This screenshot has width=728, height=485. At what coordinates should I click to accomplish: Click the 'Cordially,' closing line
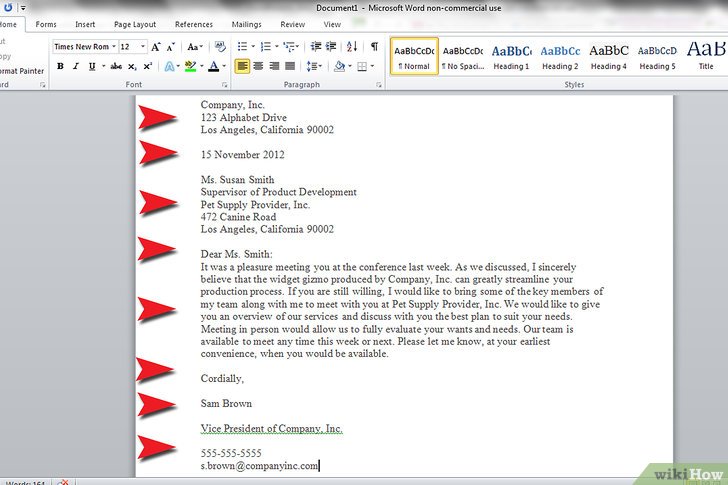click(x=222, y=378)
